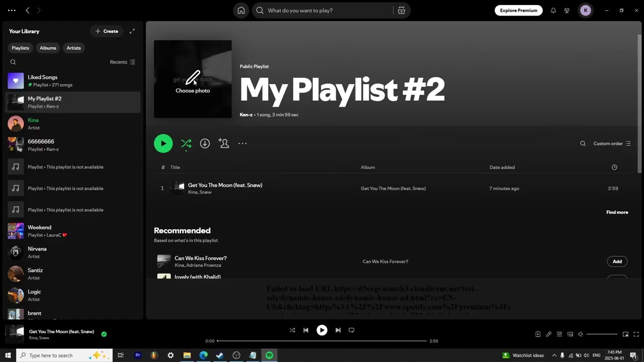Open FL Studio from taskbar
Image resolution: width=644 pixels, height=362 pixels.
click(x=154, y=355)
